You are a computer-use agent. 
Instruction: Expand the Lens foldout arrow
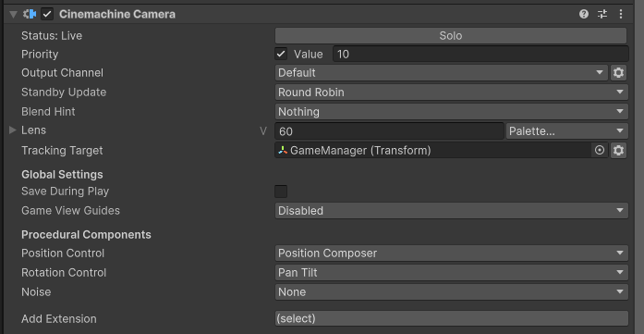(x=13, y=130)
